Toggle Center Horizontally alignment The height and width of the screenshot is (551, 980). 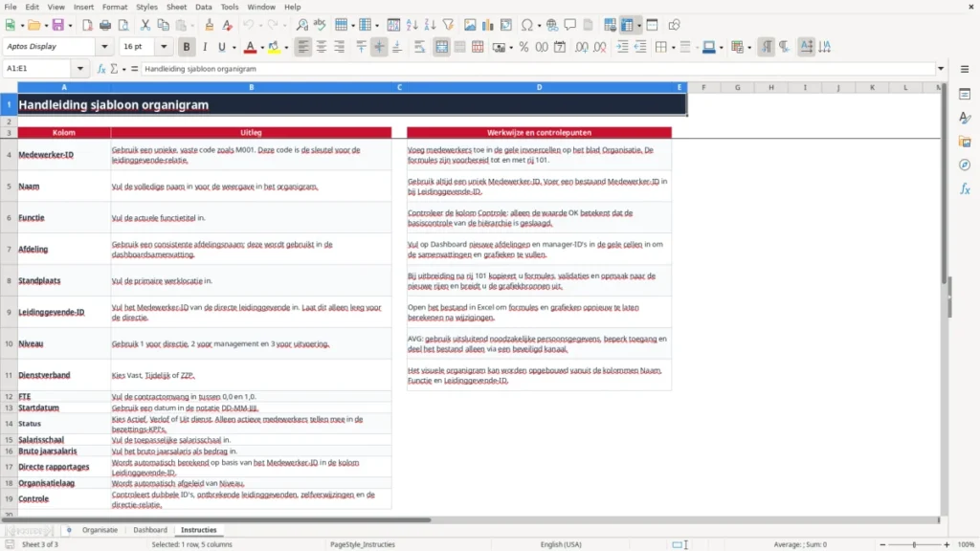pyautogui.click(x=322, y=47)
